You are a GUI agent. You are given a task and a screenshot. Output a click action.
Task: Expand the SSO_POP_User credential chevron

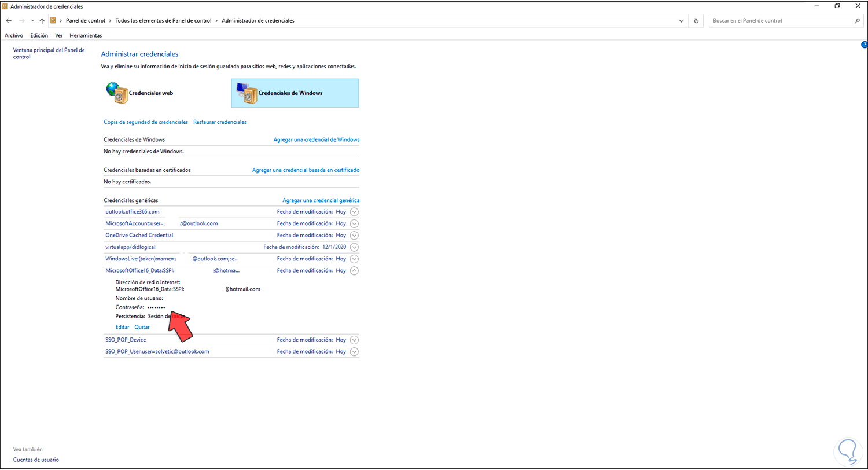(355, 351)
